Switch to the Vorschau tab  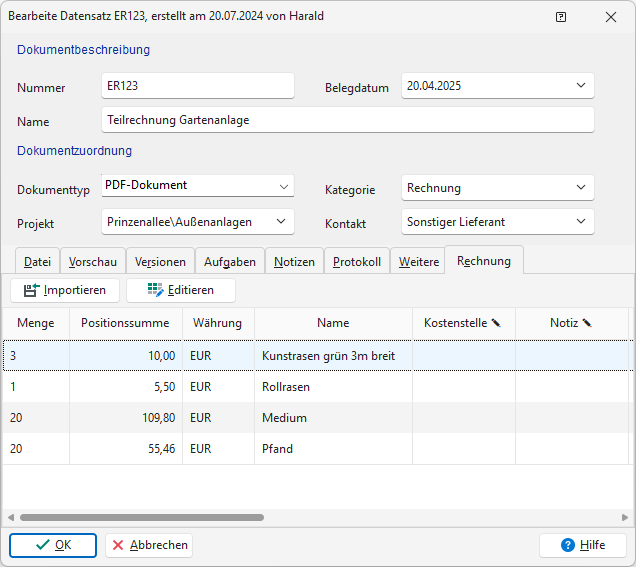tap(93, 262)
